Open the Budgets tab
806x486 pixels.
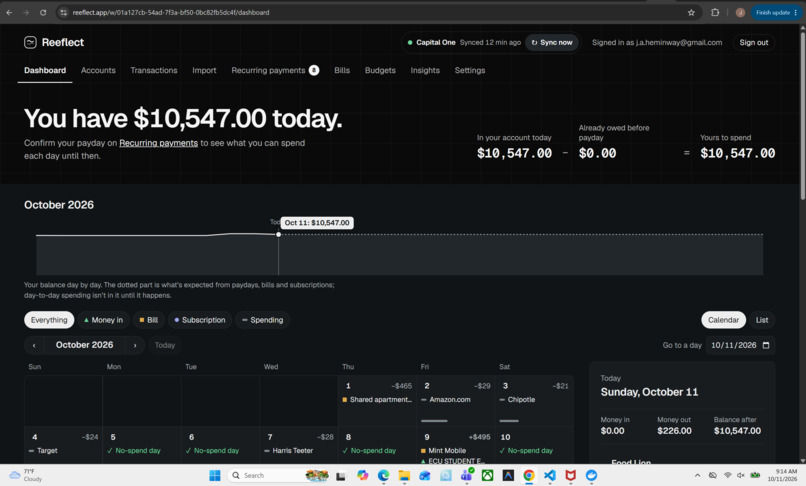[x=380, y=70]
